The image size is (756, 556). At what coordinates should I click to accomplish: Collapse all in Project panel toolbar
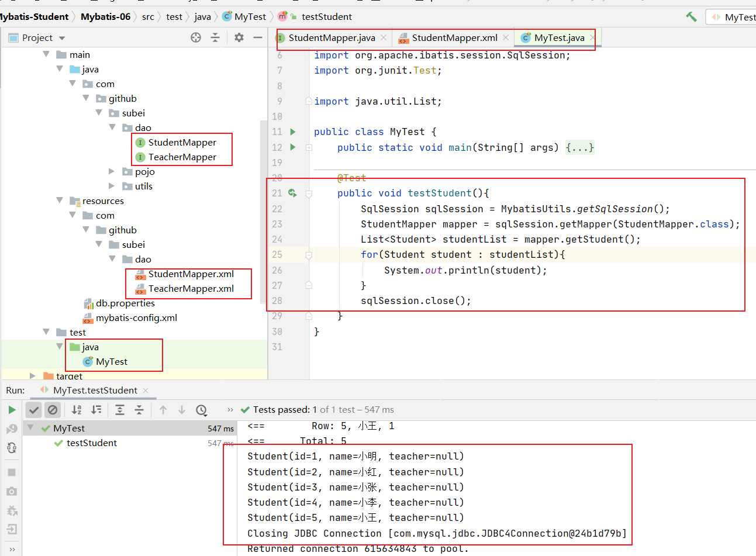(x=215, y=38)
